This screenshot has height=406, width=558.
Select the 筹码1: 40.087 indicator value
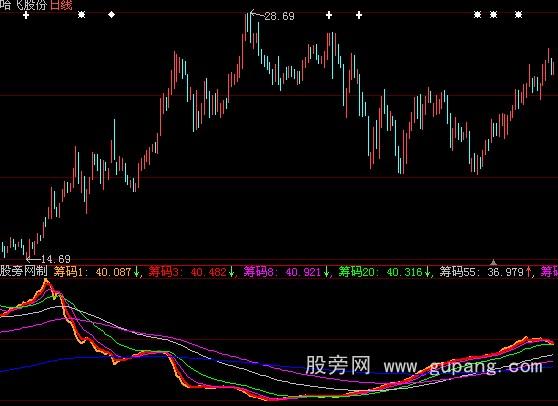coord(93,272)
